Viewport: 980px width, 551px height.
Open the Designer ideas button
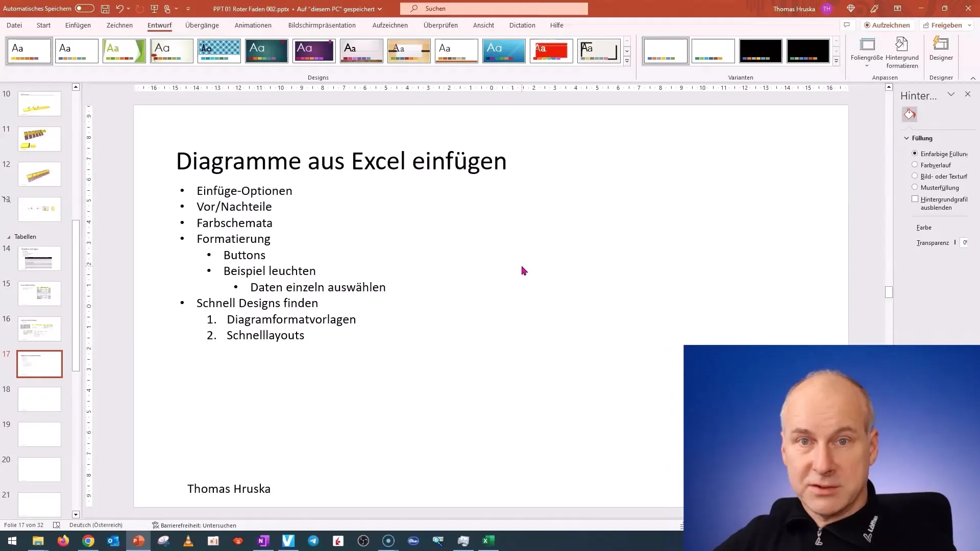point(941,49)
